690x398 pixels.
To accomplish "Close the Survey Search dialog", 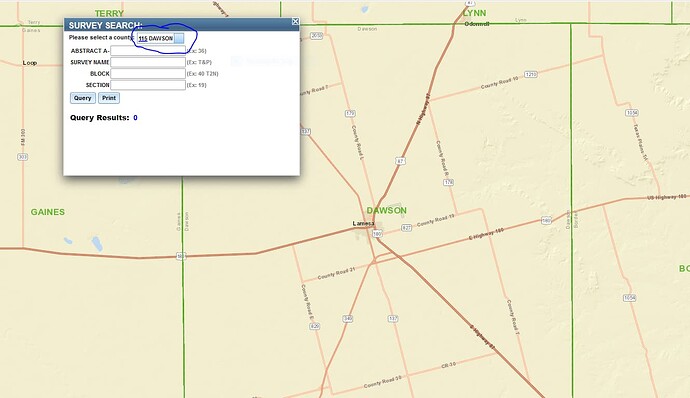I will 295,22.
